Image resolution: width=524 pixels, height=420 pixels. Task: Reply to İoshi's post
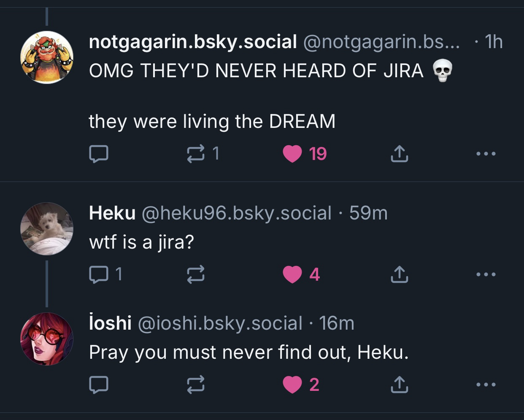(99, 385)
